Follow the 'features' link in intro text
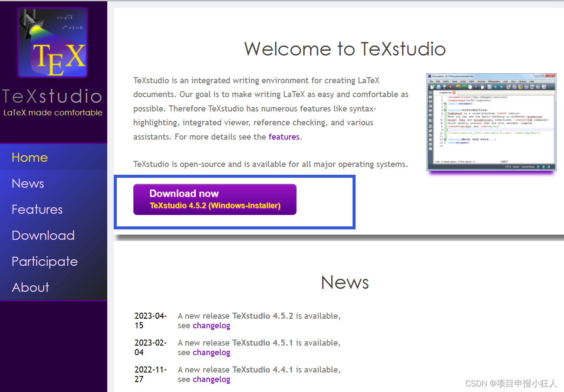This screenshot has height=392, width=564. tap(284, 137)
